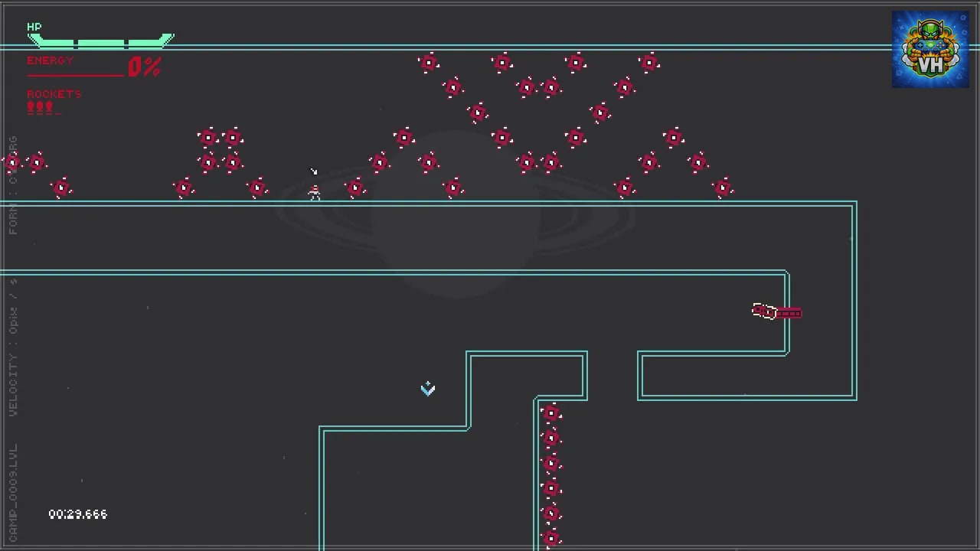Click the green HP health bar
Image resolution: width=980 pixels, height=551 pixels.
pos(101,41)
